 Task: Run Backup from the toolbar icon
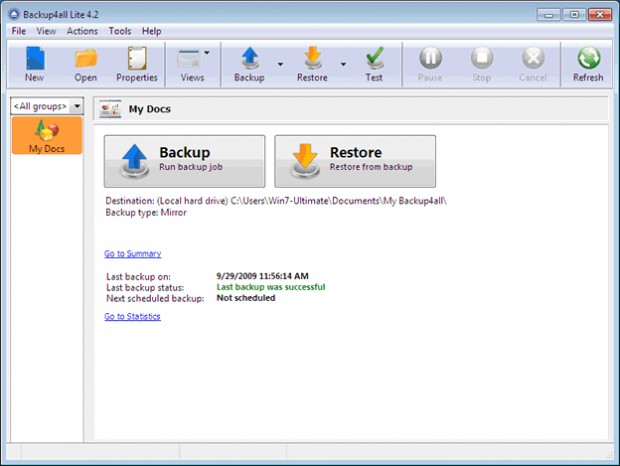coord(249,64)
